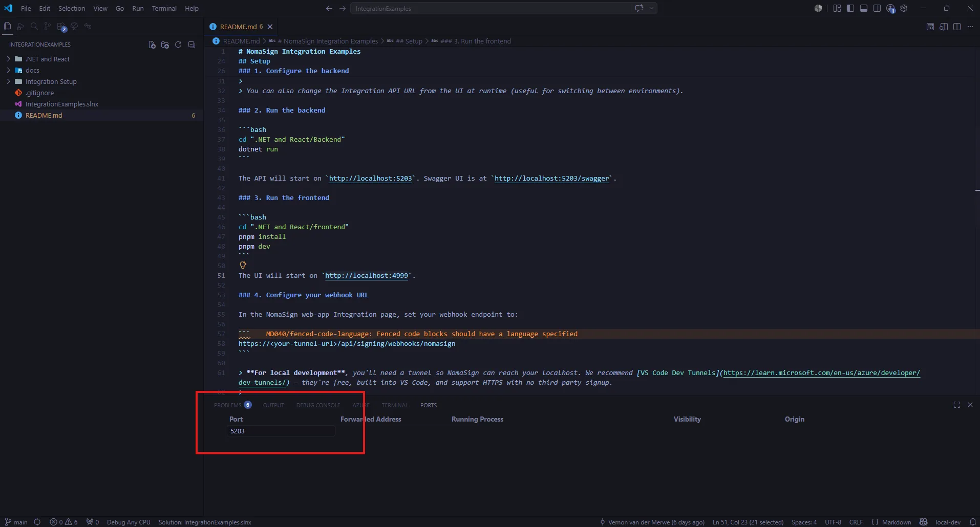Maximize the bottom panel size

pyautogui.click(x=957, y=405)
